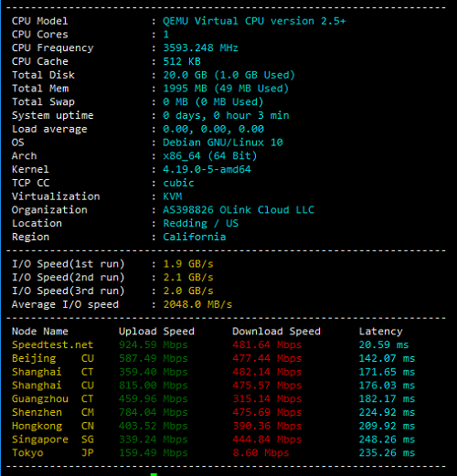The image size is (457, 476).
Task: Click the green terminal cursor at bottom
Action: coord(154,474)
